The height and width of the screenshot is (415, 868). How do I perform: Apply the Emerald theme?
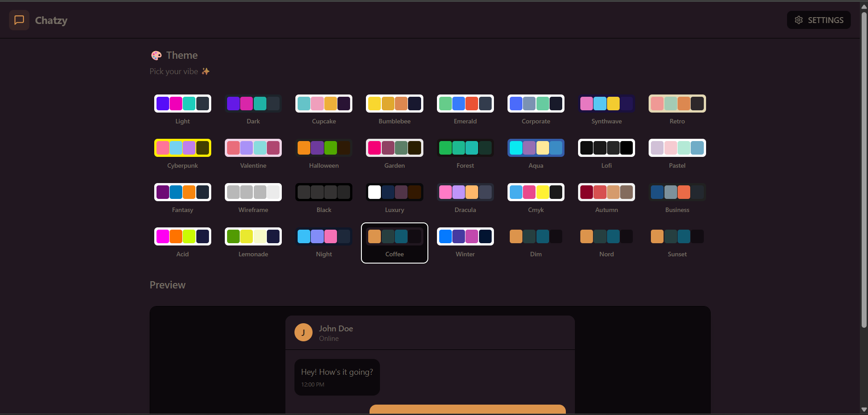click(465, 110)
